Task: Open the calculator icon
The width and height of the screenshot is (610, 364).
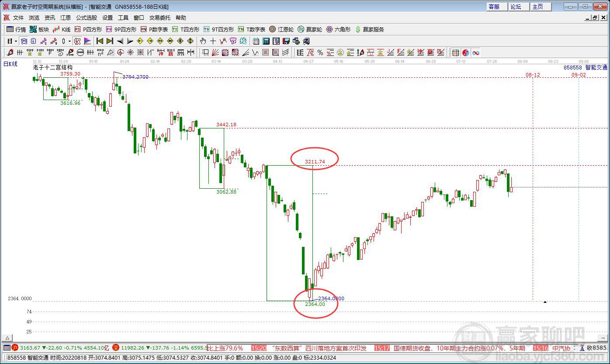Action: (x=266, y=41)
